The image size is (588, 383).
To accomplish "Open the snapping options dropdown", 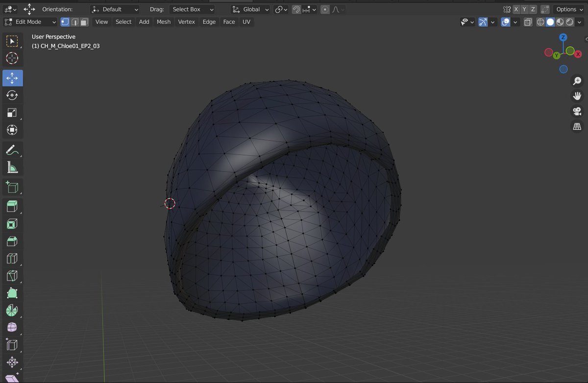I will coord(309,9).
